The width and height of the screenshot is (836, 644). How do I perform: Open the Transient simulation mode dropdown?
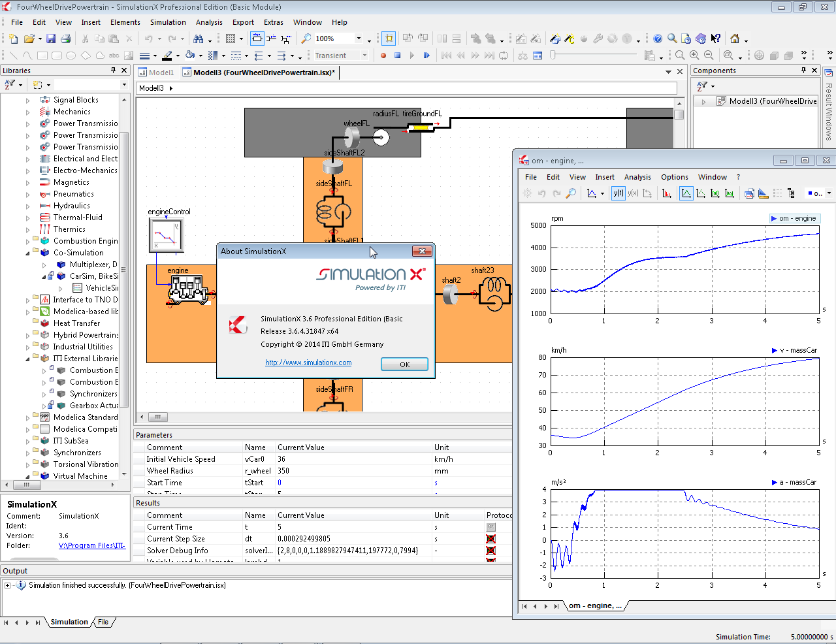coord(364,56)
